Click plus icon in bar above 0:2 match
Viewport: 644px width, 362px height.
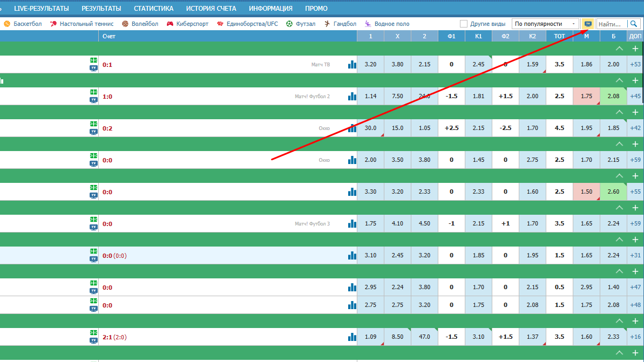pyautogui.click(x=635, y=112)
